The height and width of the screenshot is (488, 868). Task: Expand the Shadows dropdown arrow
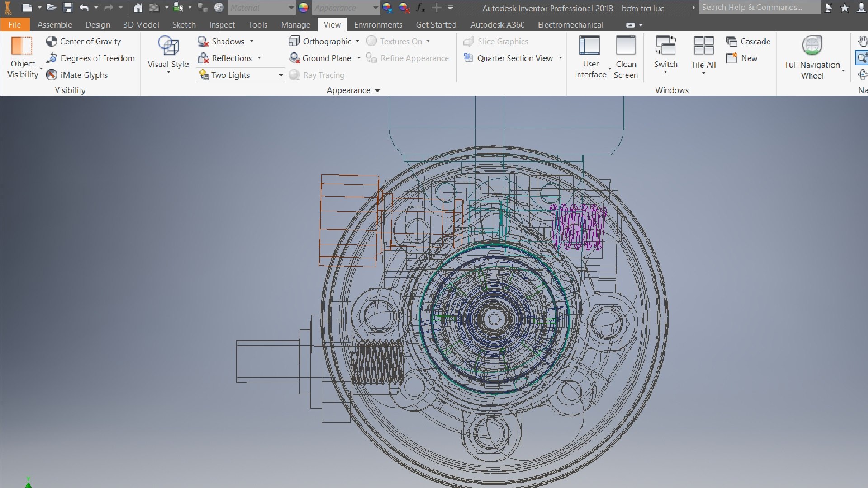pos(252,41)
